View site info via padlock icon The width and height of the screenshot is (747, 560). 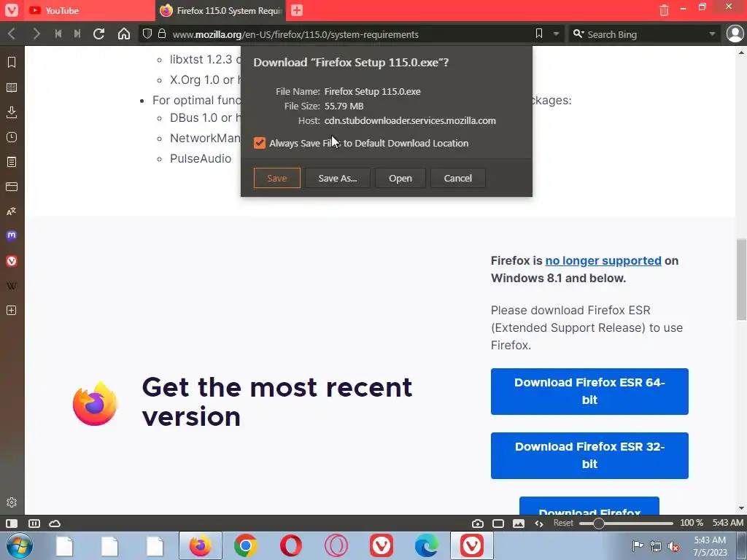click(x=162, y=34)
